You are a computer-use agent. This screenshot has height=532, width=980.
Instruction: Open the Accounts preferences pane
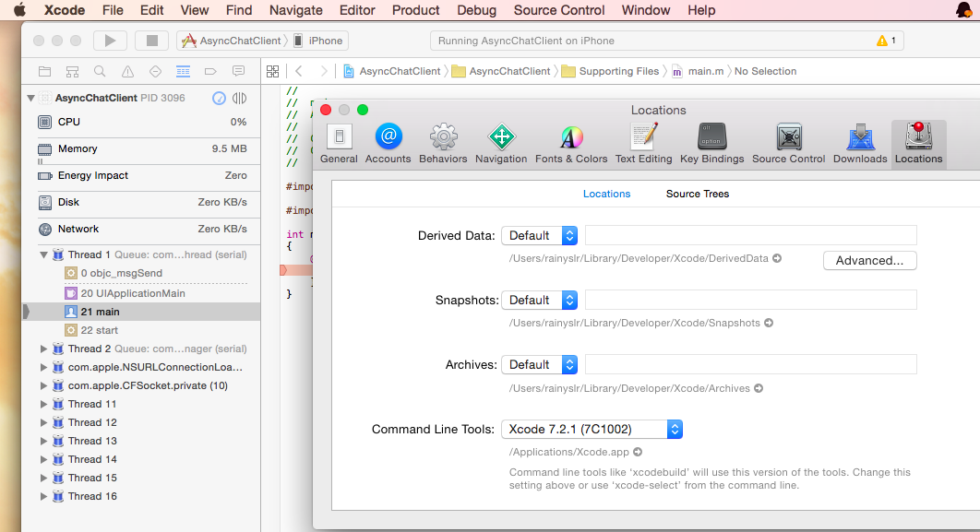[388, 144]
